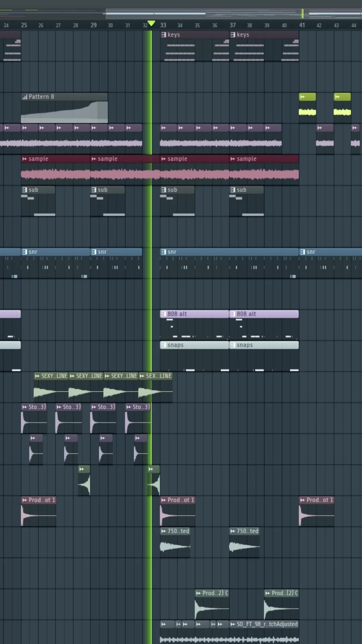Select the sub clip label at bar 25
This screenshot has width=362, height=644.
[x=34, y=190]
